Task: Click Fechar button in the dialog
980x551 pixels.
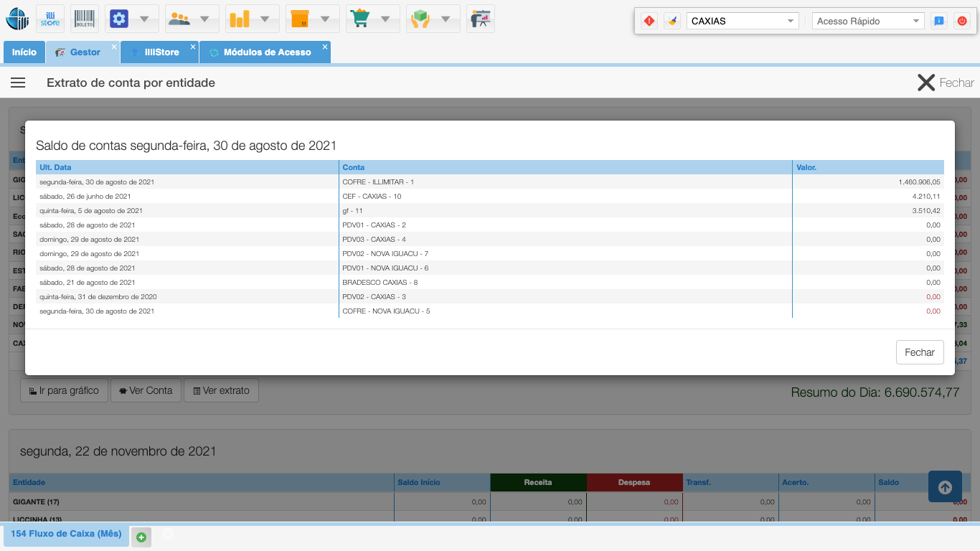Action: [919, 352]
